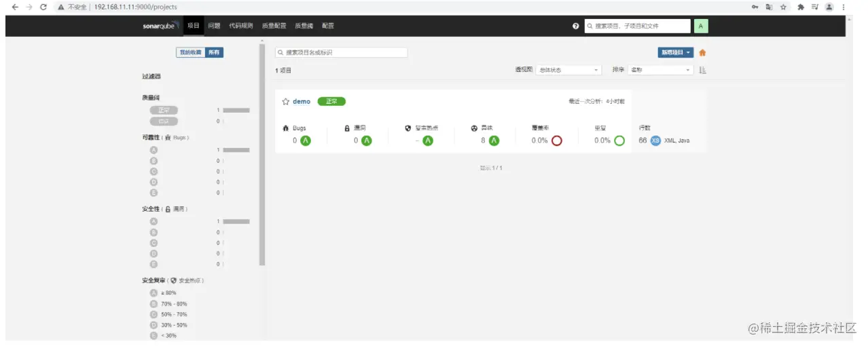Favorite demo project with star icon

click(x=286, y=102)
